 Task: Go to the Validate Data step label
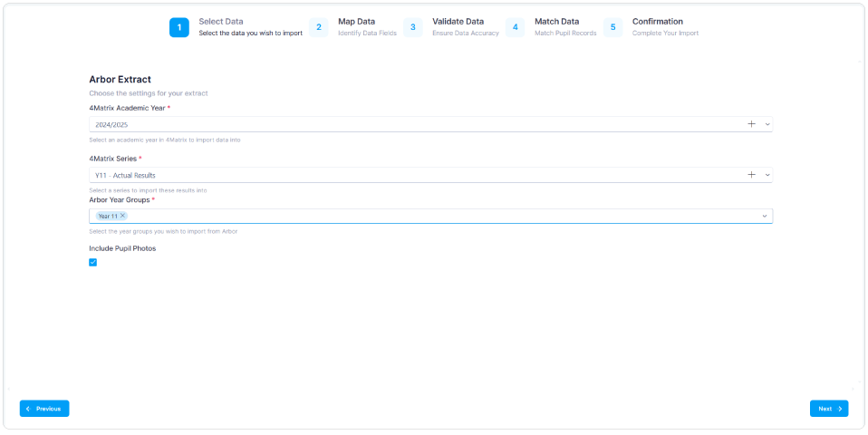click(x=458, y=22)
